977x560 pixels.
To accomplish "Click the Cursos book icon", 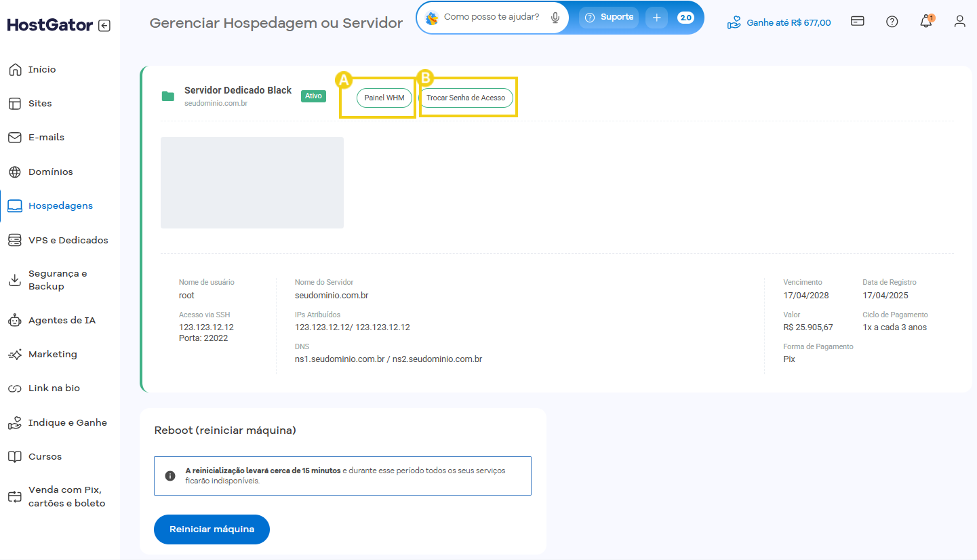I will (15, 456).
